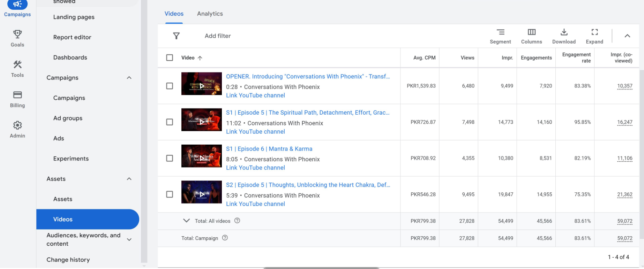Click Link YouTube channel under OPENER video
Viewport: 644px width, 269px height.
coord(255,95)
